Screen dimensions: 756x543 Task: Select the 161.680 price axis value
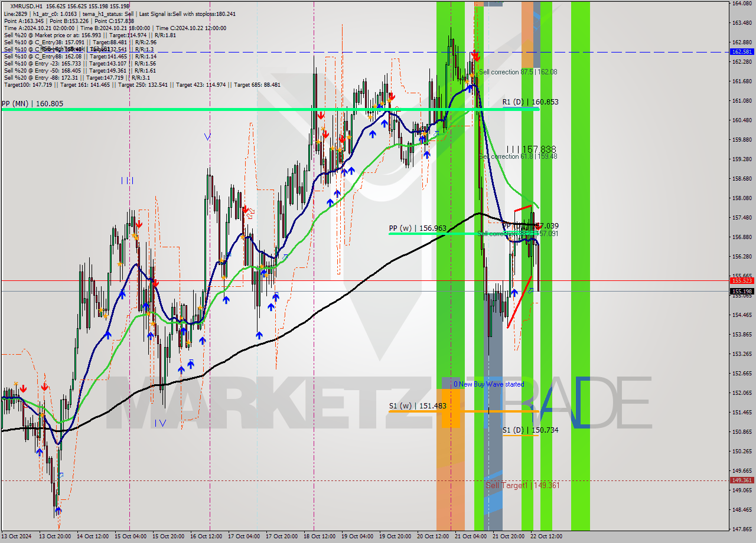pyautogui.click(x=742, y=81)
